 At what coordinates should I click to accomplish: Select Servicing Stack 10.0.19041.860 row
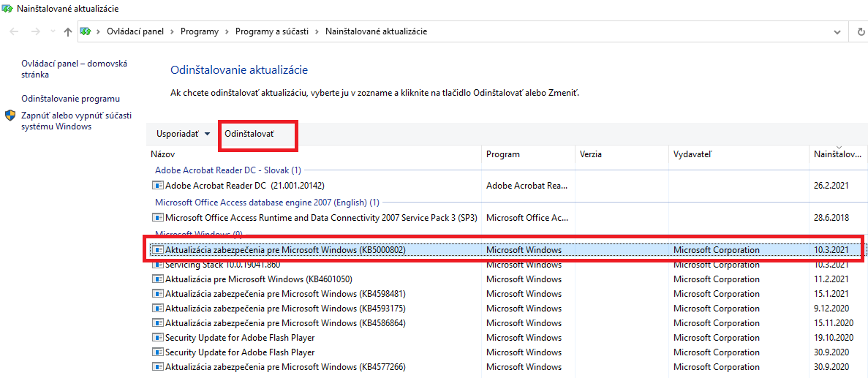point(507,265)
